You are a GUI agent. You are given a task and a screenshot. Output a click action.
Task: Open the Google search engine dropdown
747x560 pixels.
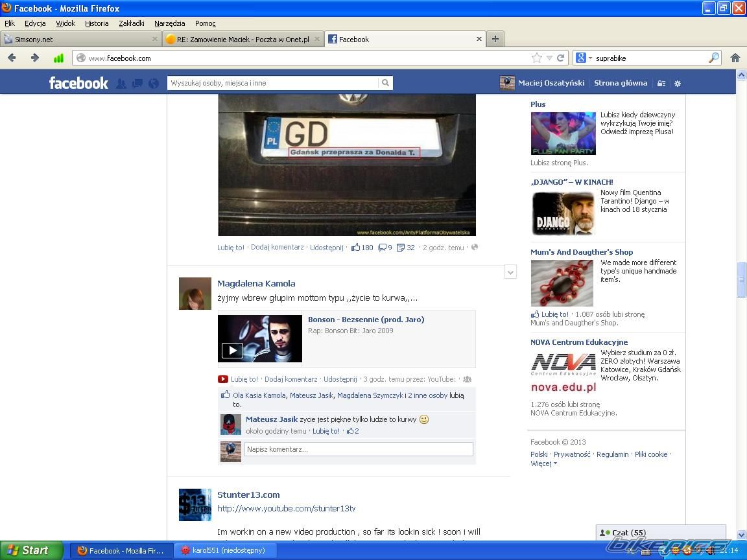(584, 58)
